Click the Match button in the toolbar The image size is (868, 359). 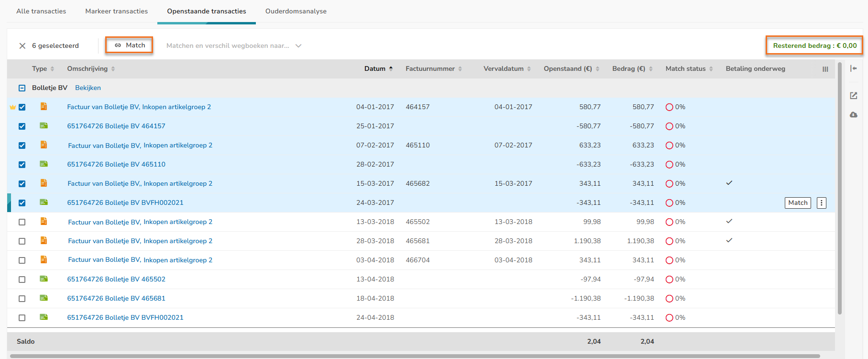(x=130, y=45)
